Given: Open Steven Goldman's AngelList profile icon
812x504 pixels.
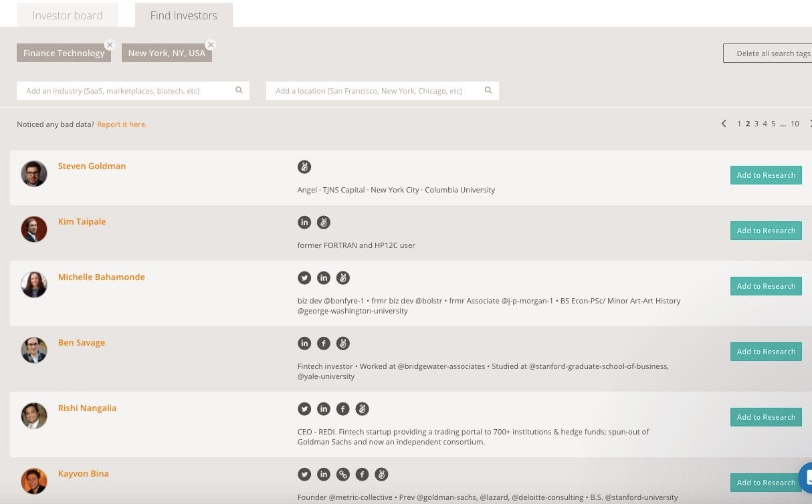Looking at the screenshot, I should tap(304, 167).
